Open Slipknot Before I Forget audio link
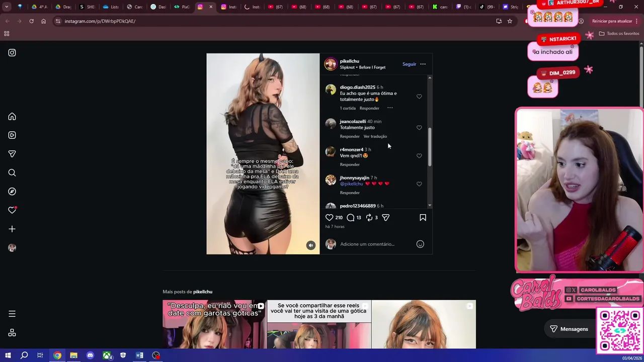The width and height of the screenshot is (644, 362). [x=362, y=67]
